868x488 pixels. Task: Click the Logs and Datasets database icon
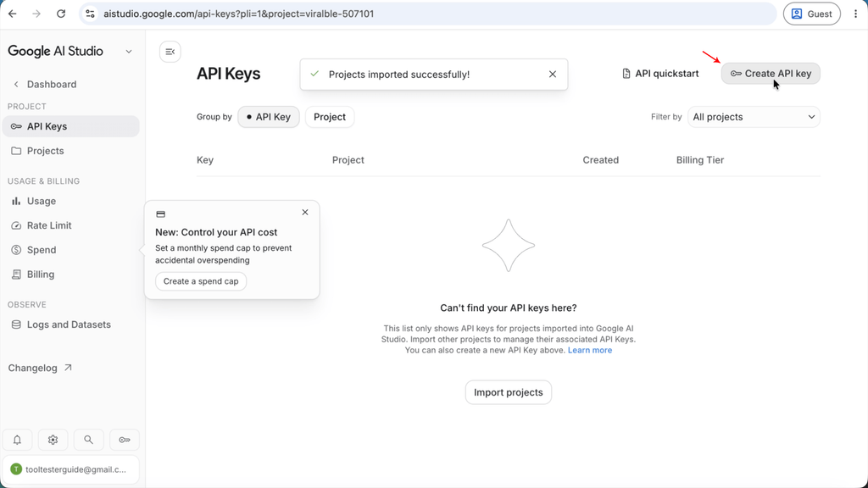coord(16,324)
